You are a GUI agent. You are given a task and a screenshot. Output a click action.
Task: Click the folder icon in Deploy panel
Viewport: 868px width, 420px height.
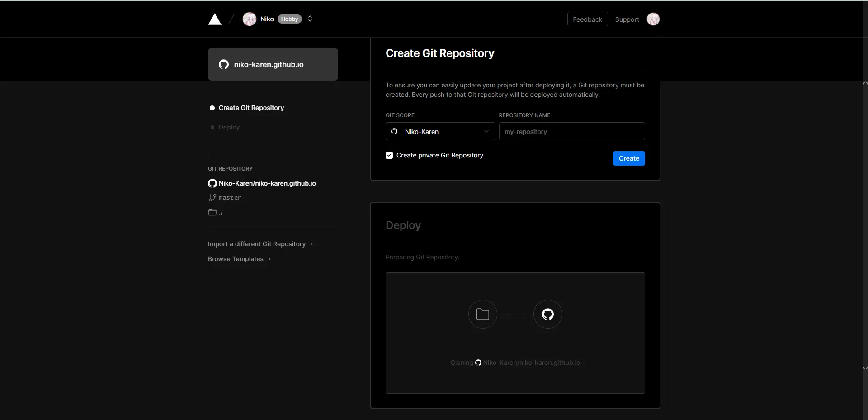pyautogui.click(x=483, y=314)
